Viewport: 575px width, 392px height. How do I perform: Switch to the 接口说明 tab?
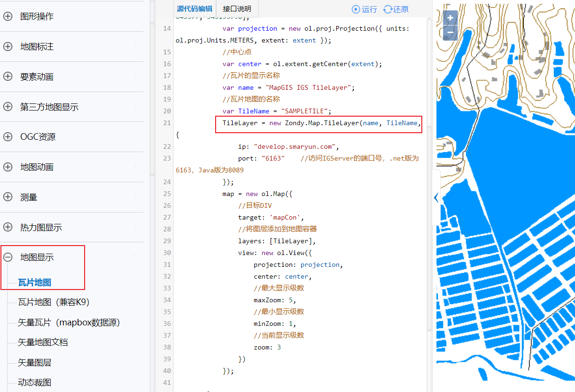pyautogui.click(x=237, y=9)
